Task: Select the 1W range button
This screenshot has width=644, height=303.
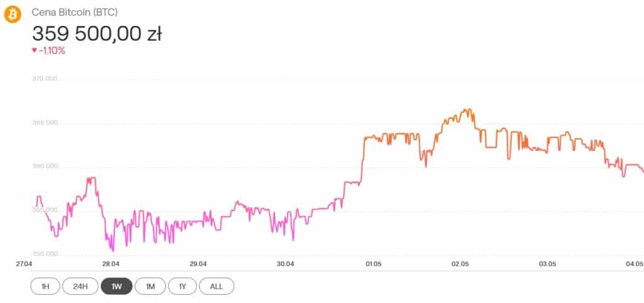Action: click(x=116, y=286)
